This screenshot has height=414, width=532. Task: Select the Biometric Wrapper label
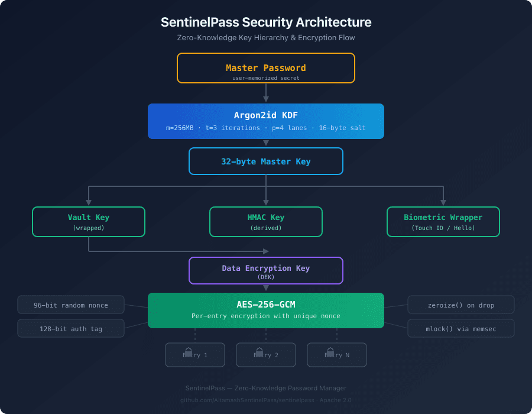443,217
